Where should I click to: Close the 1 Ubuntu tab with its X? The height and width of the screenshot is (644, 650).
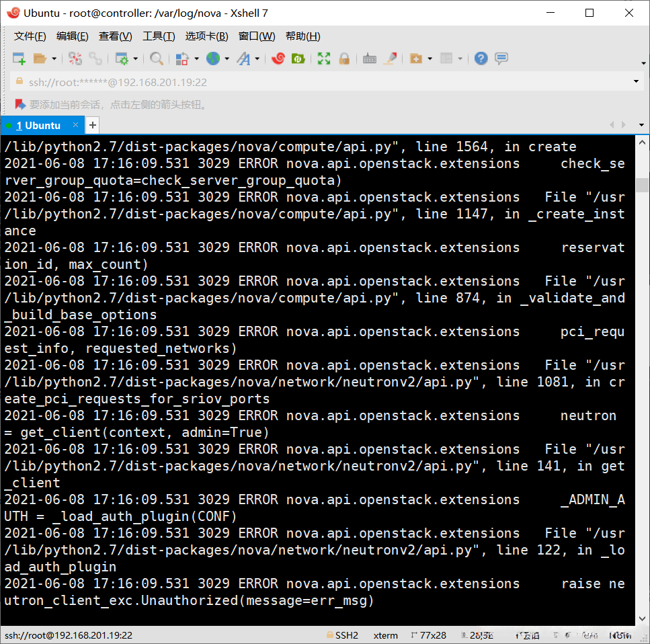click(x=75, y=124)
